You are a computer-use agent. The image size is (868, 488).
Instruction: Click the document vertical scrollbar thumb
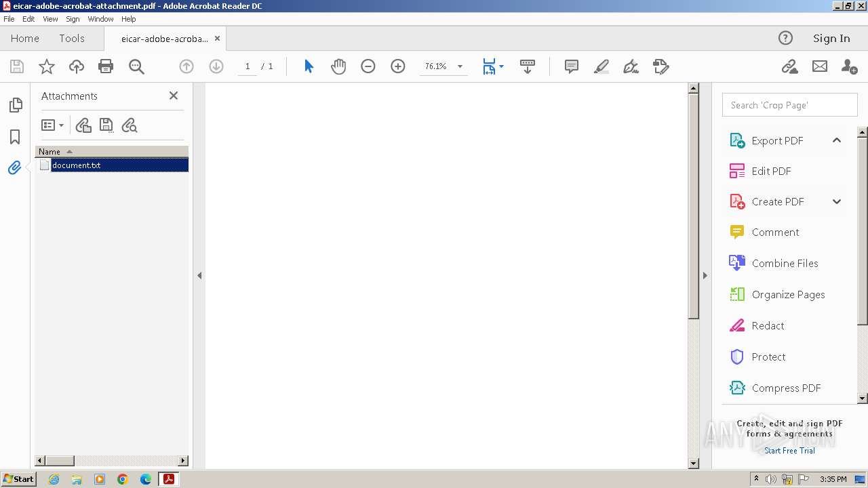click(x=693, y=206)
